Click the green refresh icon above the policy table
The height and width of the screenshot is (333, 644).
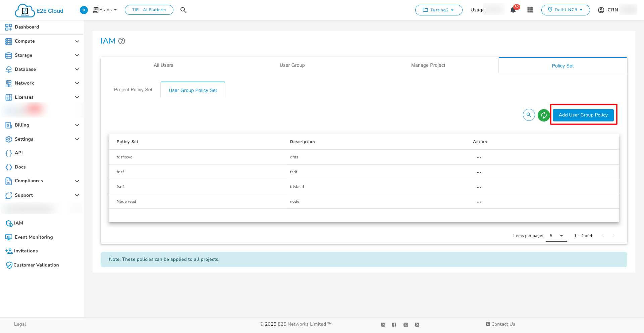[x=544, y=115]
